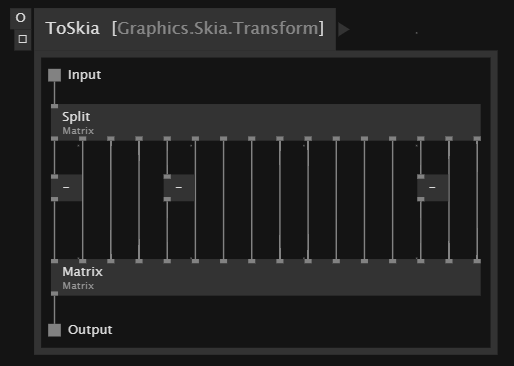Select the ToSkia definition title
Screen dimensions: 514x366
click(x=73, y=28)
